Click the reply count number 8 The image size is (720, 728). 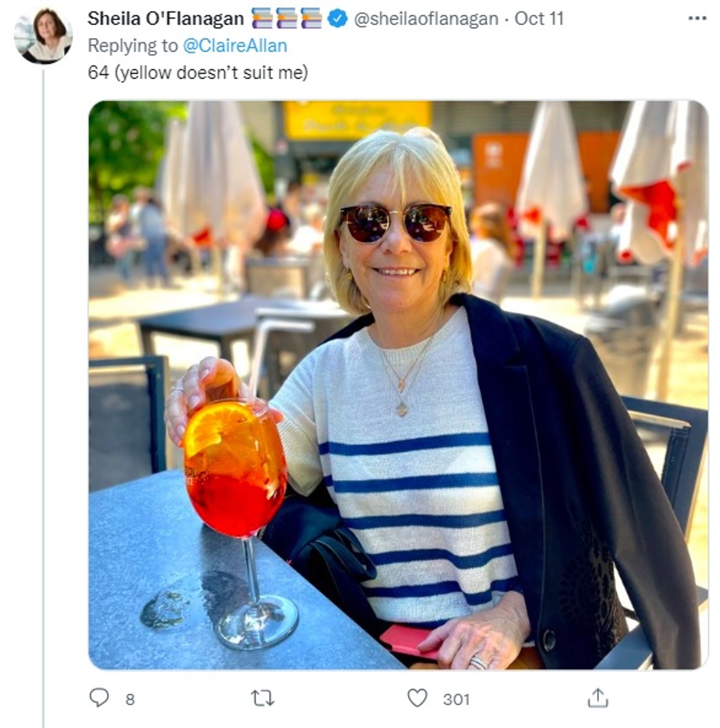coord(130,699)
